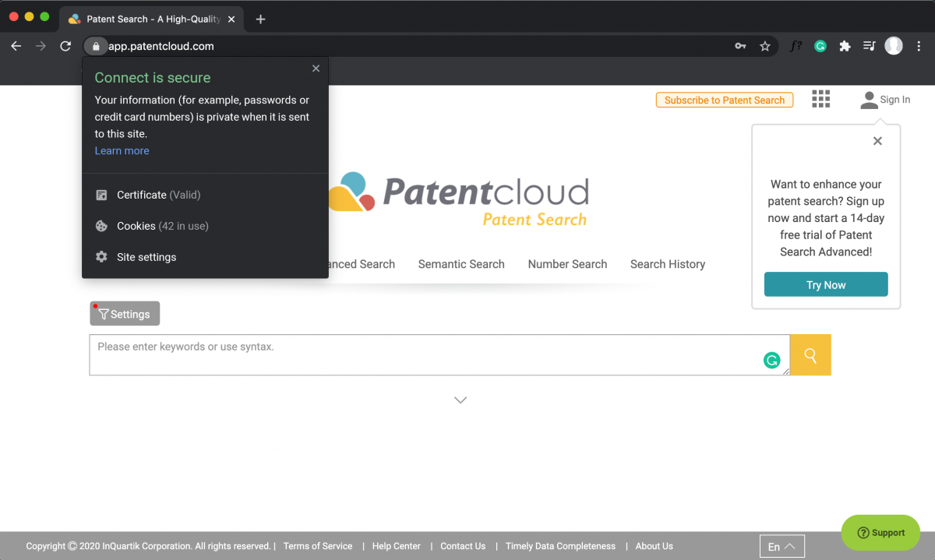Switch to the Semantic Search tab

coord(461,264)
